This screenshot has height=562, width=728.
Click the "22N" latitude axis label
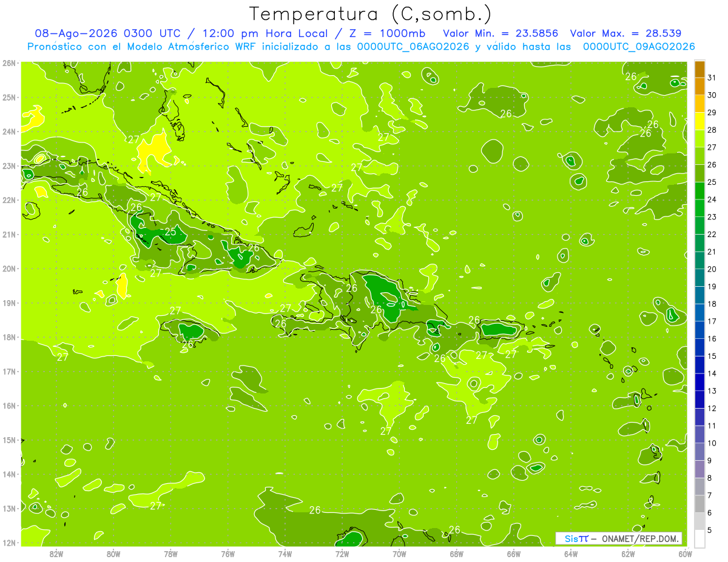coord(9,200)
